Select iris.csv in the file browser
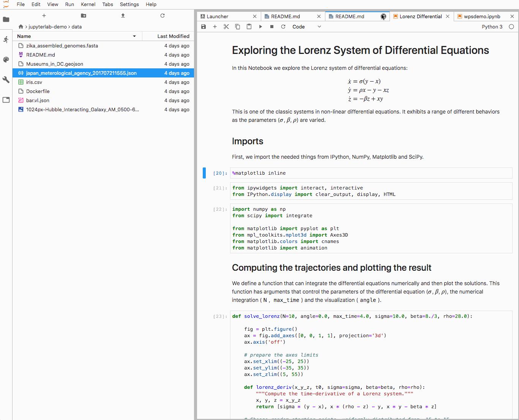This screenshot has height=420, width=519. (34, 82)
